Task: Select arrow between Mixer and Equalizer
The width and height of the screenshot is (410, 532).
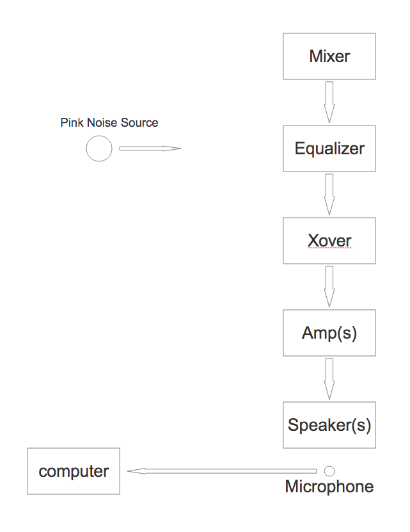Action: pyautogui.click(x=329, y=102)
